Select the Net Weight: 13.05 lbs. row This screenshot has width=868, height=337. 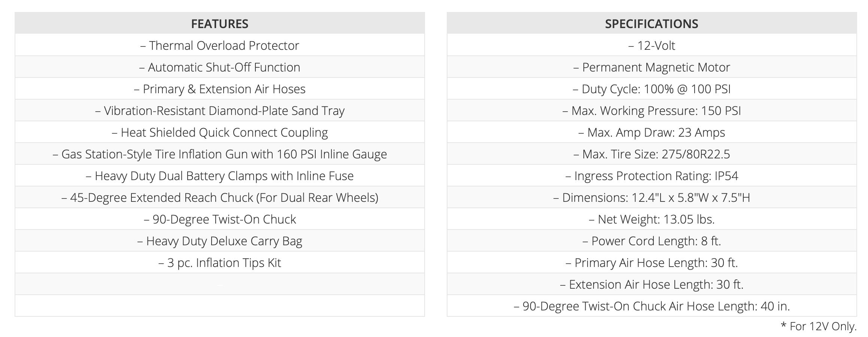pos(652,219)
